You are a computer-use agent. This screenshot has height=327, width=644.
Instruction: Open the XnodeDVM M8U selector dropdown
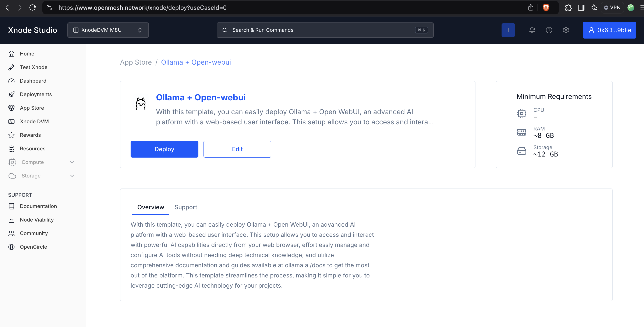[108, 30]
